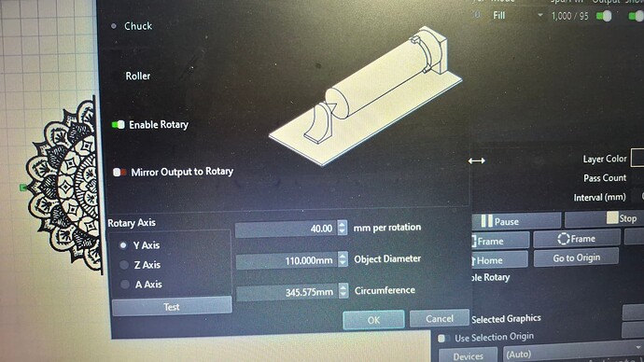Image resolution: width=644 pixels, height=362 pixels.
Task: Click the circular frame icon
Action: (x=564, y=239)
